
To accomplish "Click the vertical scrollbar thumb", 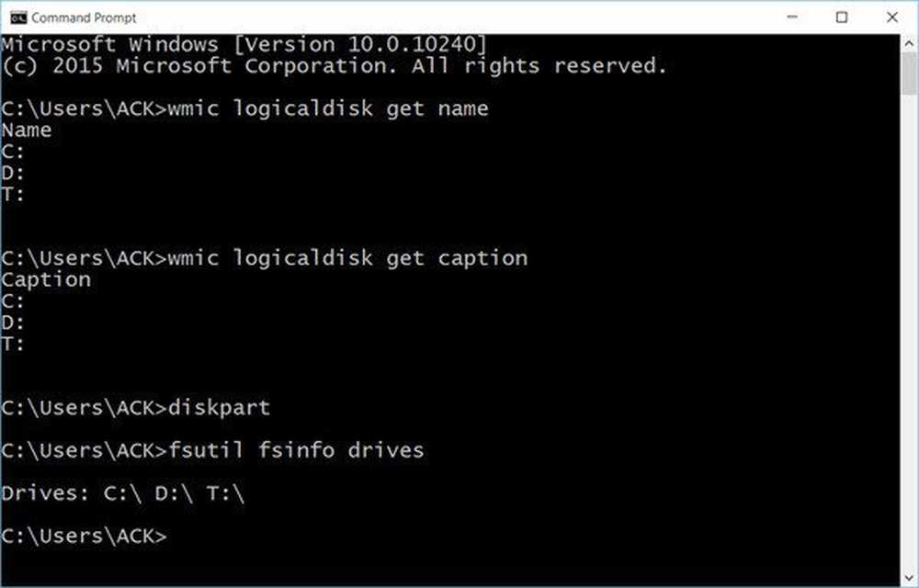I will coord(909,73).
